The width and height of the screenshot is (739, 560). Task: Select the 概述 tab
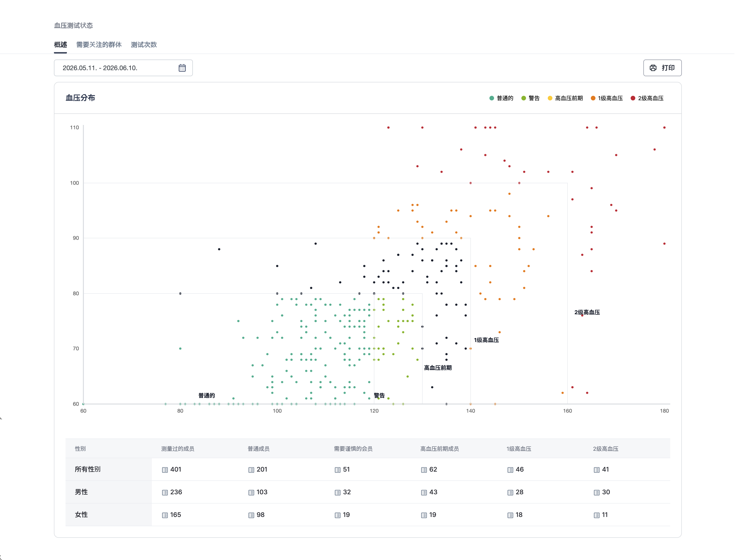pos(60,45)
